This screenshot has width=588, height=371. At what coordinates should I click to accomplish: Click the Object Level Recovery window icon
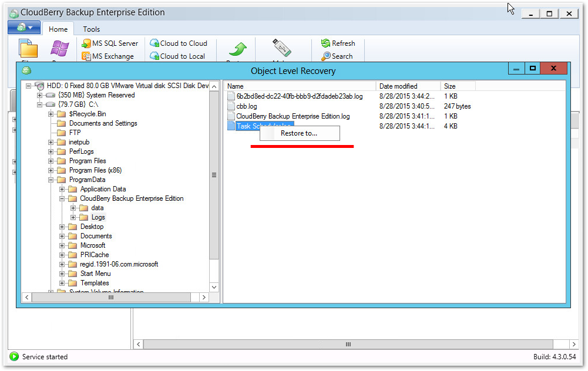(x=26, y=70)
